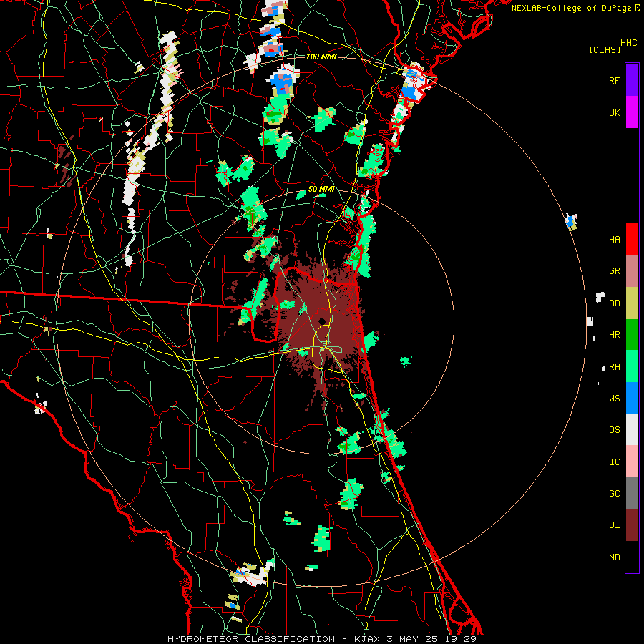The image size is (644, 644).
Task: Select the IC light pink legend swatch
Action: pyautogui.click(x=632, y=462)
